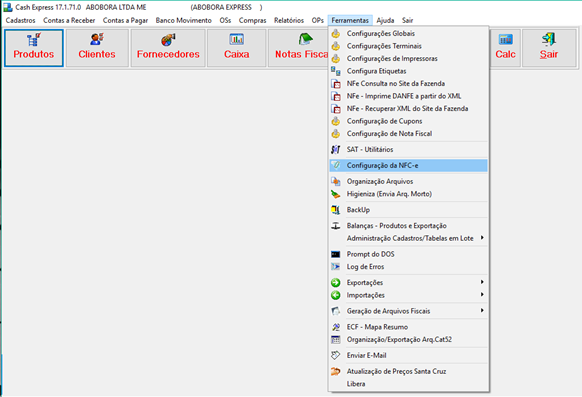Select Log de Erros entry

(408, 267)
